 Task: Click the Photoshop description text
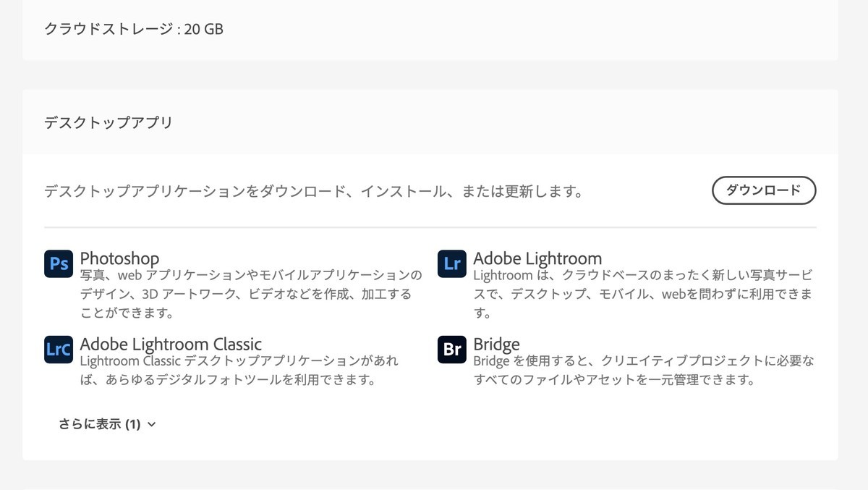click(x=250, y=295)
